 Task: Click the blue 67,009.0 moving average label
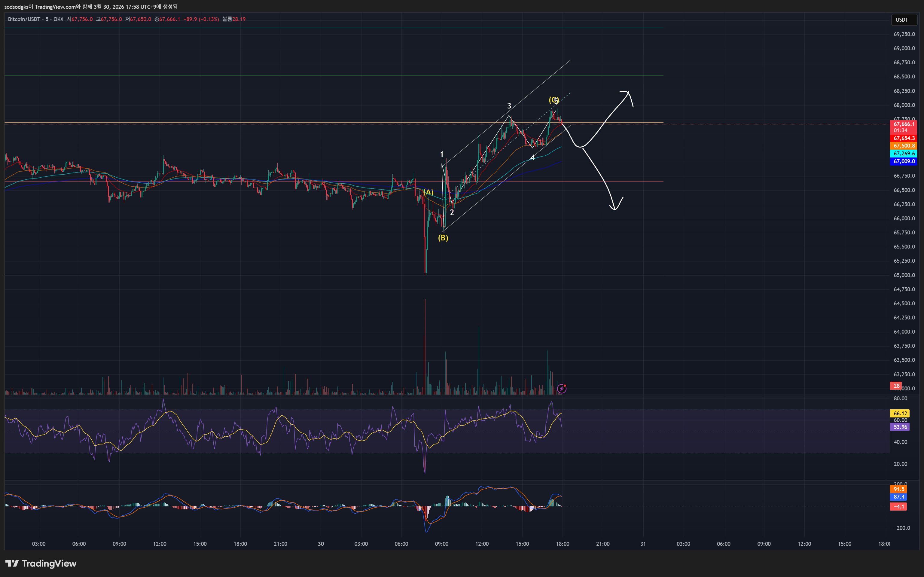click(x=903, y=161)
